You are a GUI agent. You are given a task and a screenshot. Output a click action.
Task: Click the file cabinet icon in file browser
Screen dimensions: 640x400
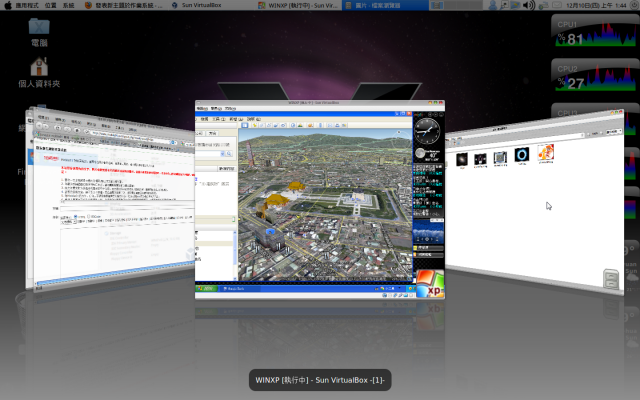(x=611, y=279)
